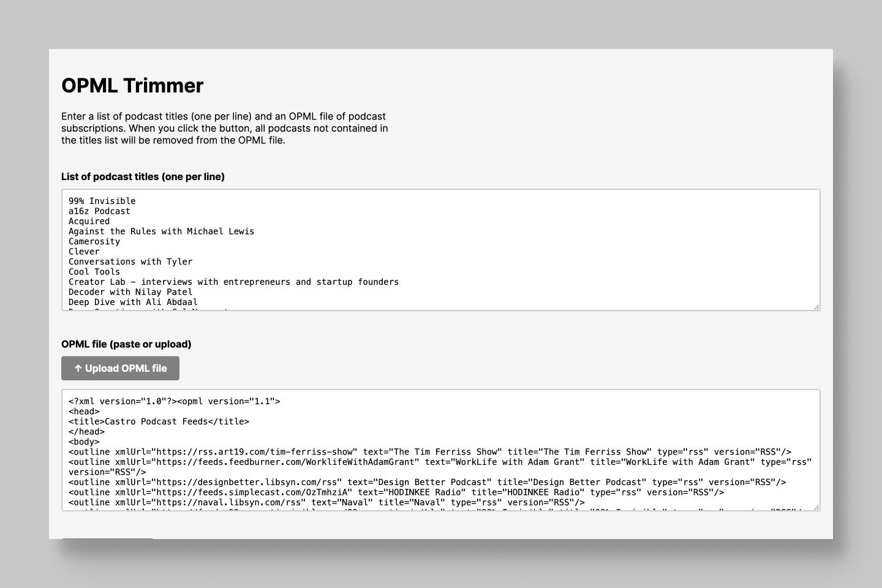882x588 pixels.
Task: Click the Upload OPML file button
Action: click(120, 368)
